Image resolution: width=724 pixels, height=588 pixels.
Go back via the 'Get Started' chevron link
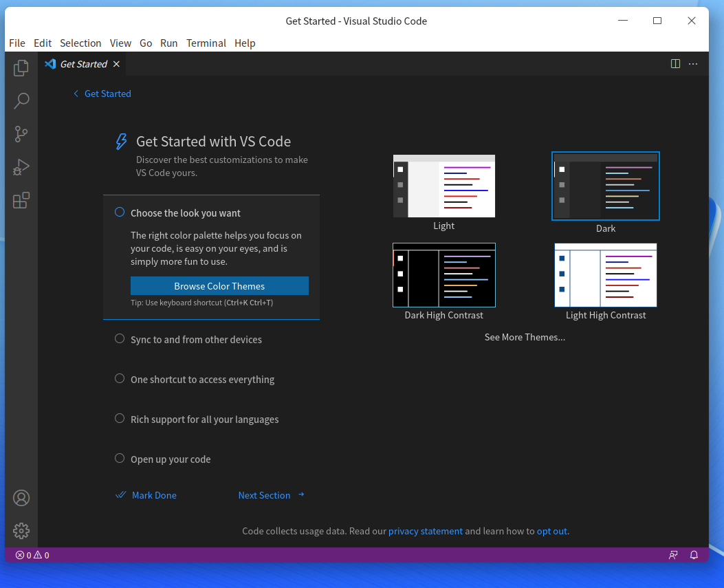(102, 94)
